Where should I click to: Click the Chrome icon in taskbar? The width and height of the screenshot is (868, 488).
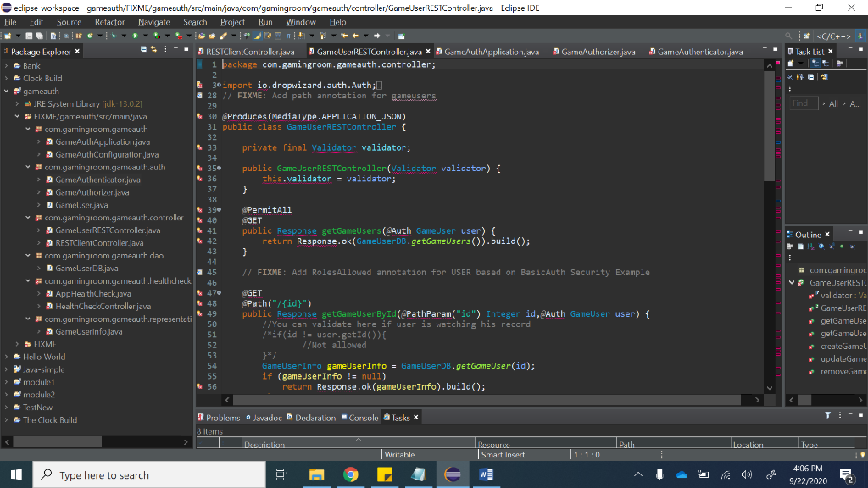(x=351, y=474)
